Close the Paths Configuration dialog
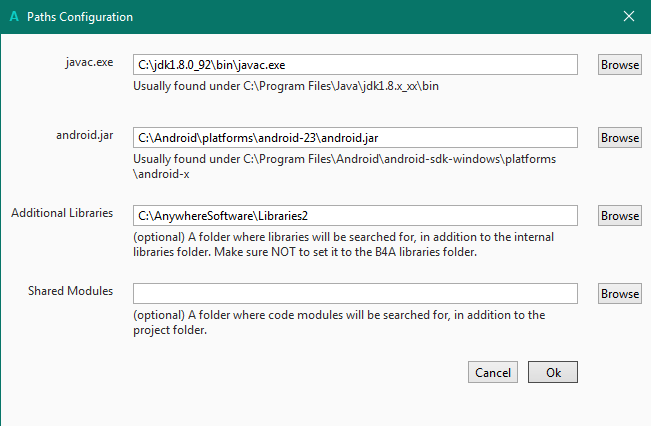This screenshot has height=426, width=651. pos(628,17)
